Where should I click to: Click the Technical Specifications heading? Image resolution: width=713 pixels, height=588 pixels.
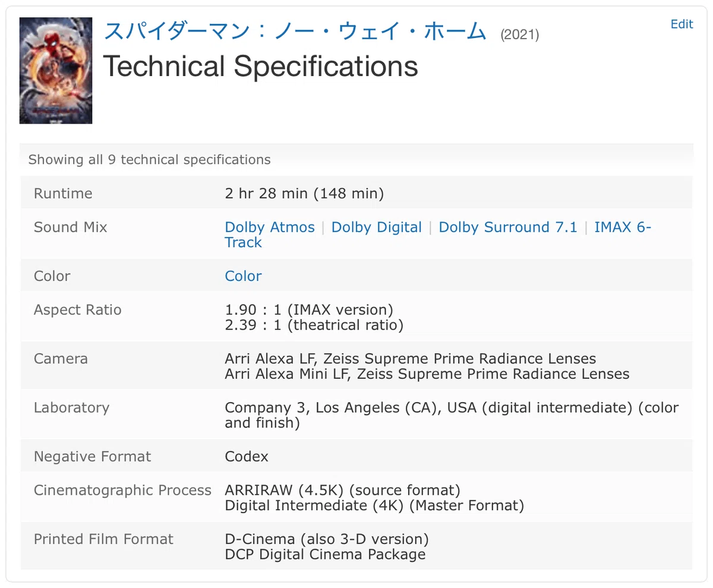(x=261, y=66)
